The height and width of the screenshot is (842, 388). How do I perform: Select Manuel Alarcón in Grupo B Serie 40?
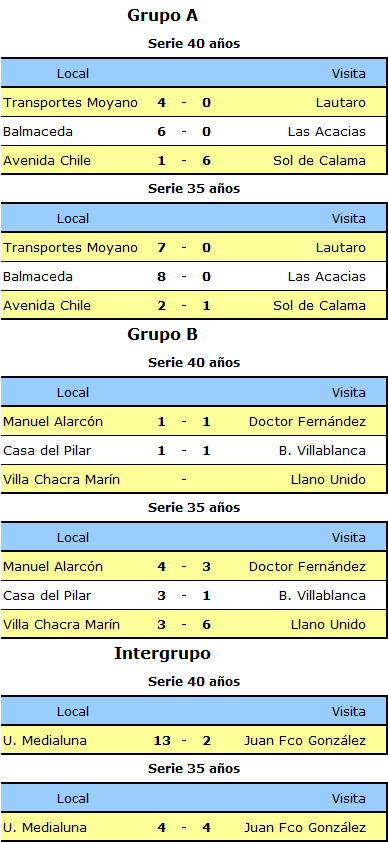[53, 422]
